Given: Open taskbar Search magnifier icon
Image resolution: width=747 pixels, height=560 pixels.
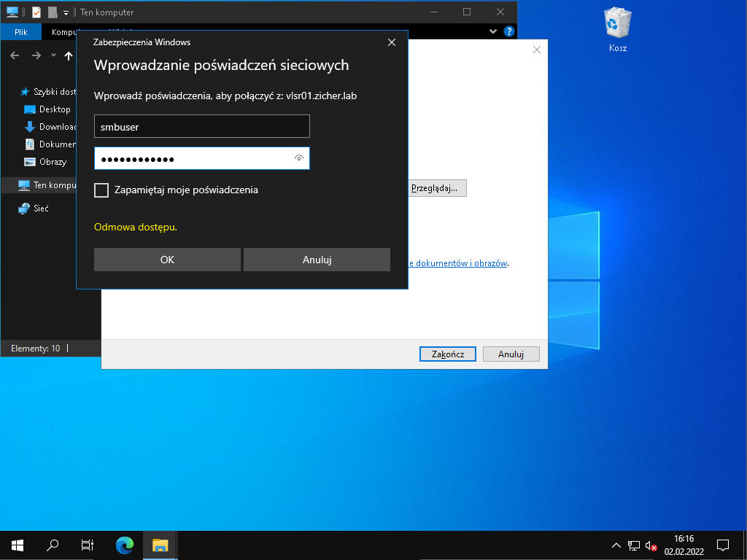Looking at the screenshot, I should click(x=53, y=545).
